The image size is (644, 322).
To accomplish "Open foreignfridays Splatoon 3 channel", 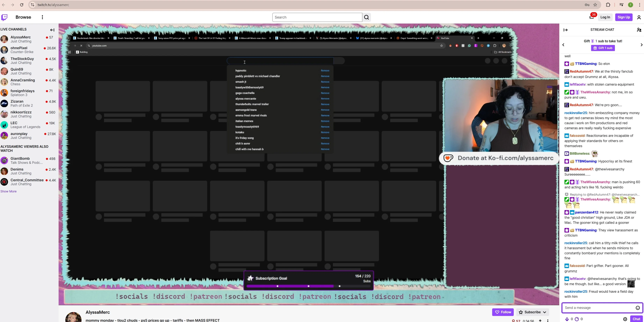I will tap(29, 93).
